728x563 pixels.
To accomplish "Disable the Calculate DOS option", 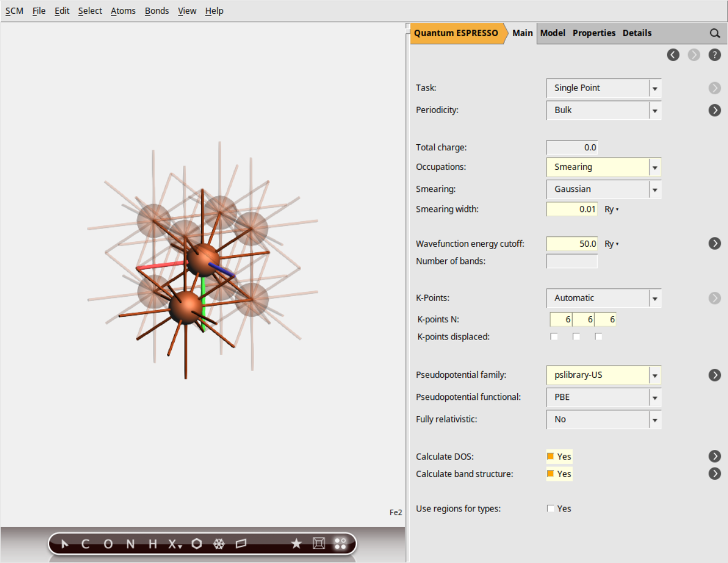I will click(x=551, y=456).
